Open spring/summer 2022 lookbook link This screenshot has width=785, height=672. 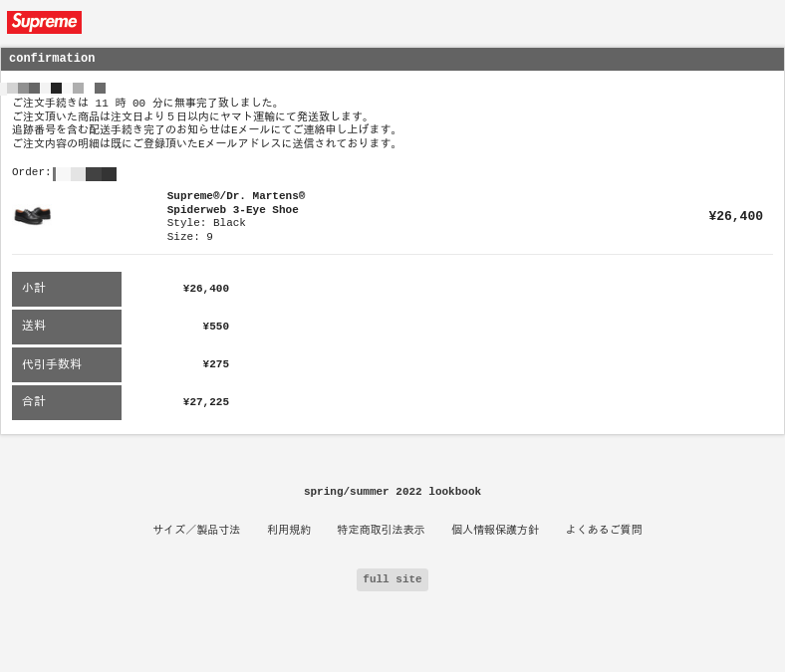[392, 492]
